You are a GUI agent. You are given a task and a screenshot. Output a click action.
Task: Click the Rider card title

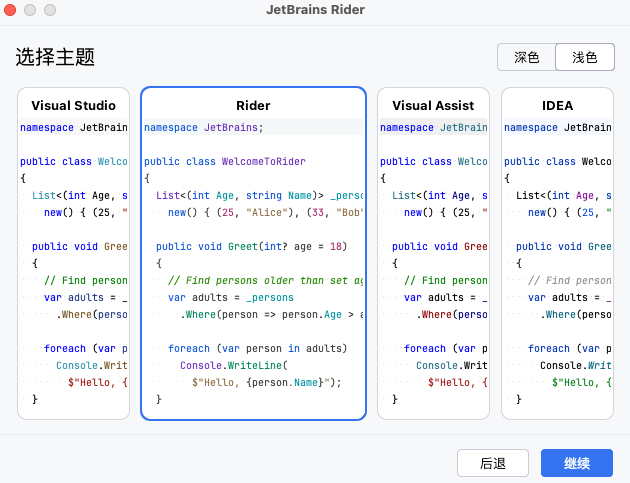(253, 105)
